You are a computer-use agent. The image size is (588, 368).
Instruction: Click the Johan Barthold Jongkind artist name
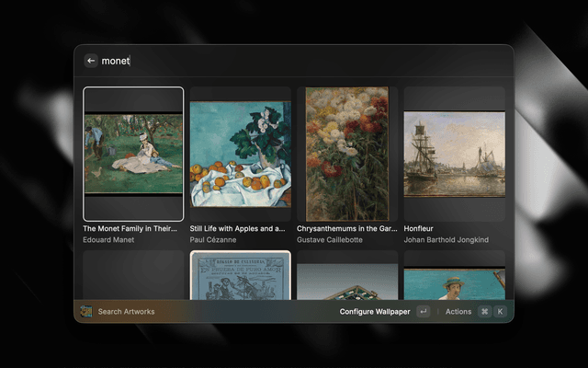click(x=447, y=240)
